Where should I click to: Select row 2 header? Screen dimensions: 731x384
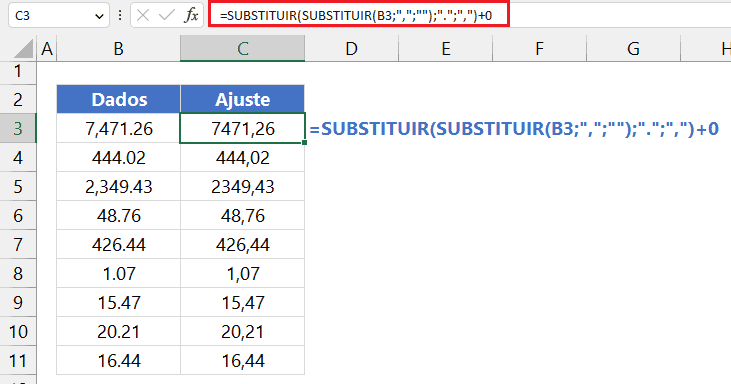[x=18, y=99]
